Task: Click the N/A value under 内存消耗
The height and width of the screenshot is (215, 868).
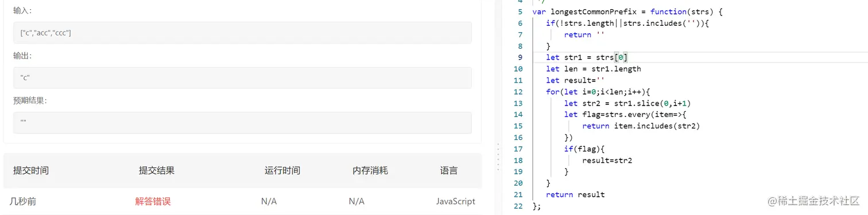Action: [x=356, y=201]
